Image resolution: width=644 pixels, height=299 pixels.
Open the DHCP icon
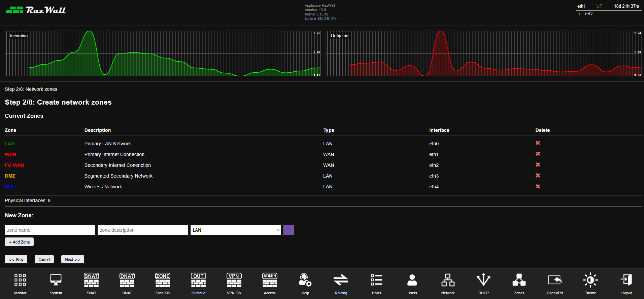coord(484,280)
